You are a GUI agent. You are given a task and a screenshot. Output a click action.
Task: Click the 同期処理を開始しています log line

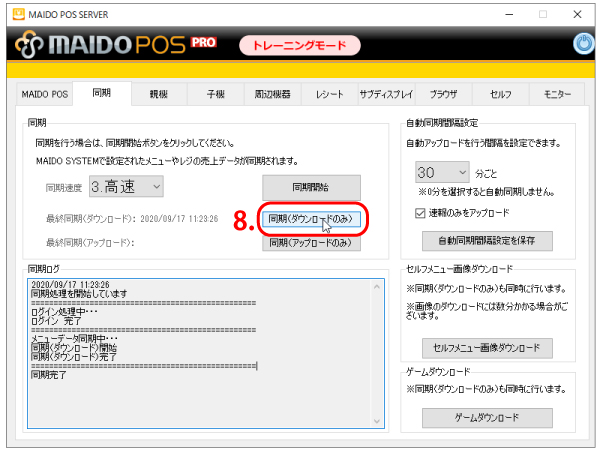[x=79, y=294]
